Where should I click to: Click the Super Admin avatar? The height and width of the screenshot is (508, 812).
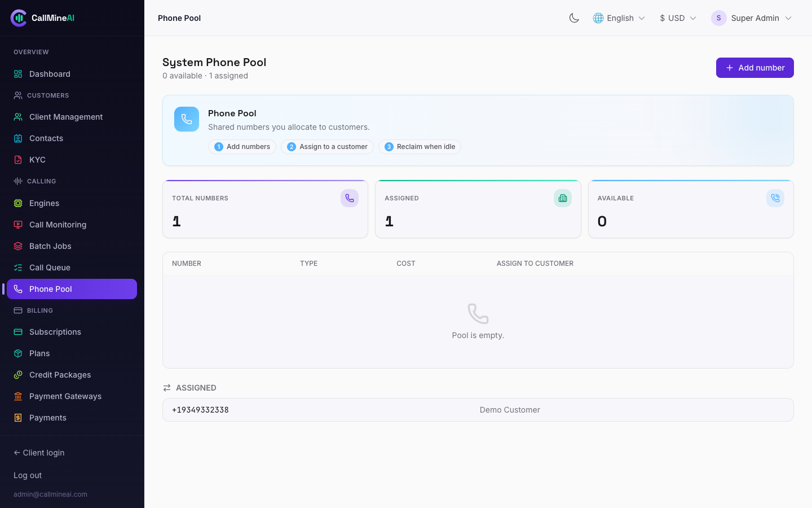(718, 18)
